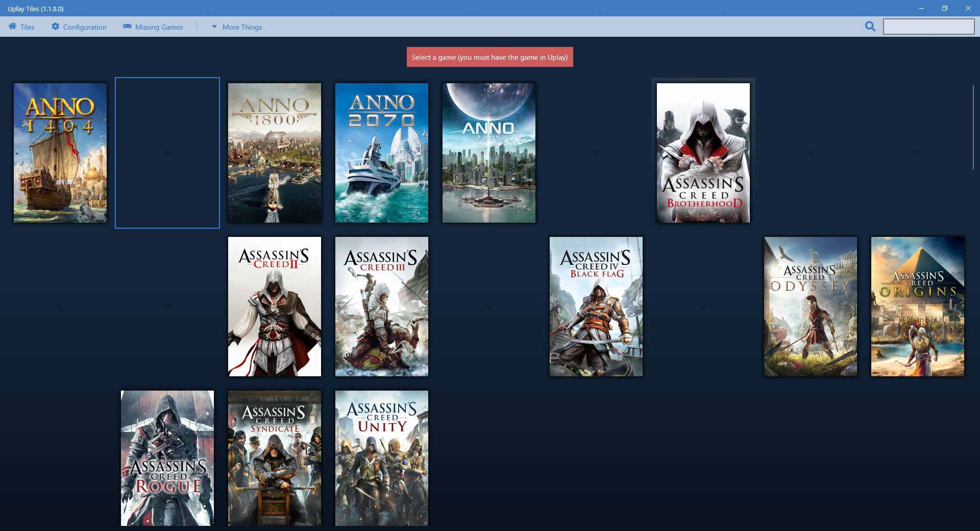Focus the search input field
This screenshot has height=531, width=980.
[928, 27]
